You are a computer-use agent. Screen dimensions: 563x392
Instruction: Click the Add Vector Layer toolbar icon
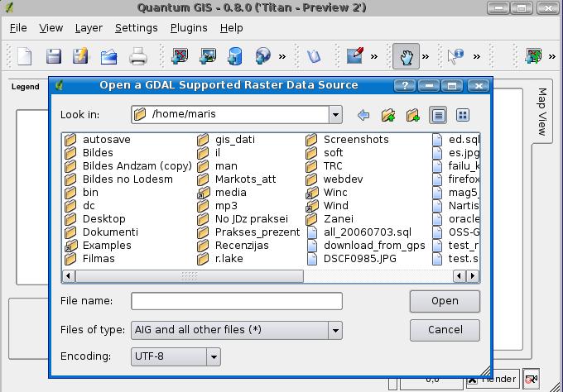tap(180, 56)
